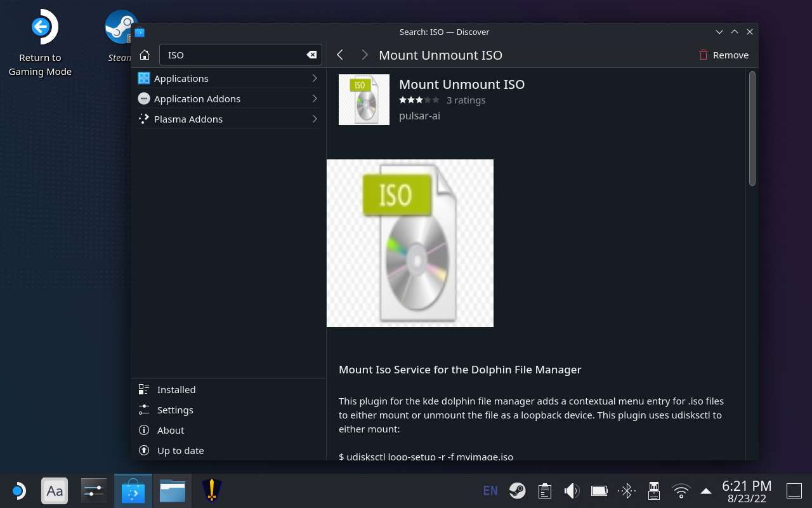
Task: Check the Up to date status
Action: [x=228, y=450]
